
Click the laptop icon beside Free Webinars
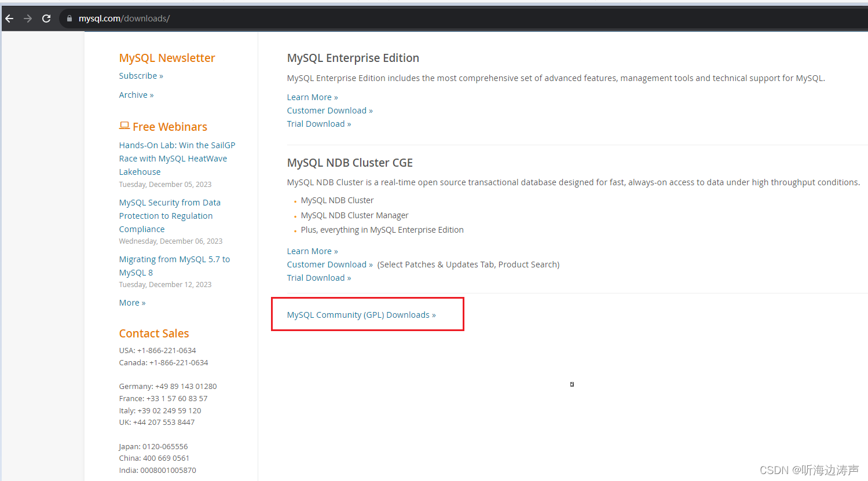[124, 125]
